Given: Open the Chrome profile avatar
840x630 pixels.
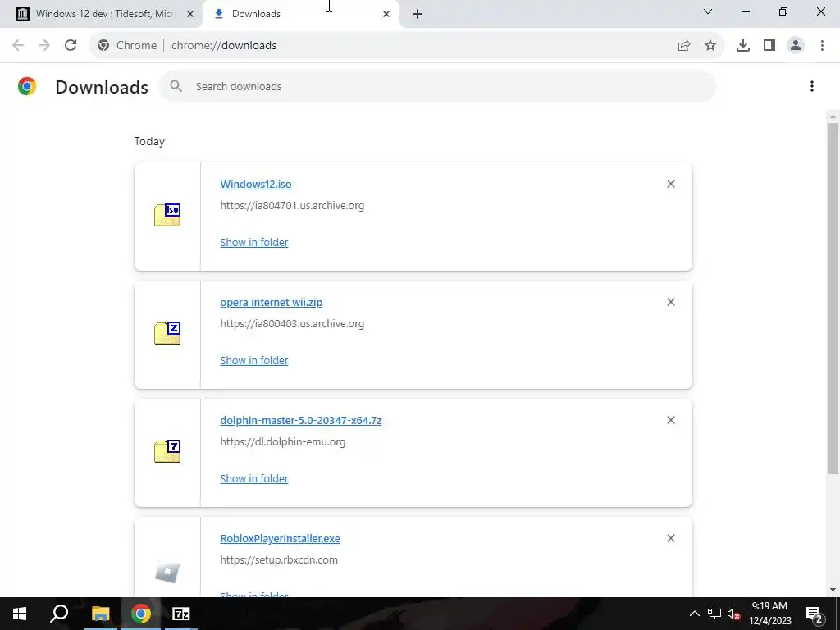Looking at the screenshot, I should [x=796, y=46].
